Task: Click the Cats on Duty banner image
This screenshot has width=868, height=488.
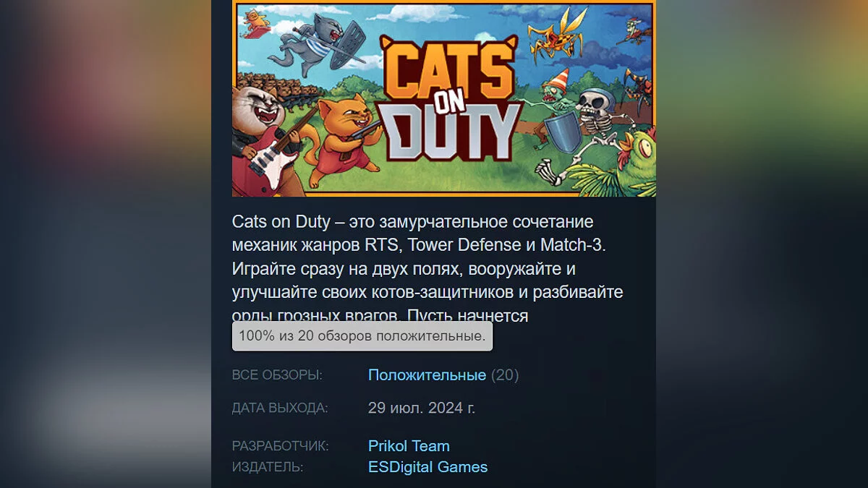Action: coord(443,98)
